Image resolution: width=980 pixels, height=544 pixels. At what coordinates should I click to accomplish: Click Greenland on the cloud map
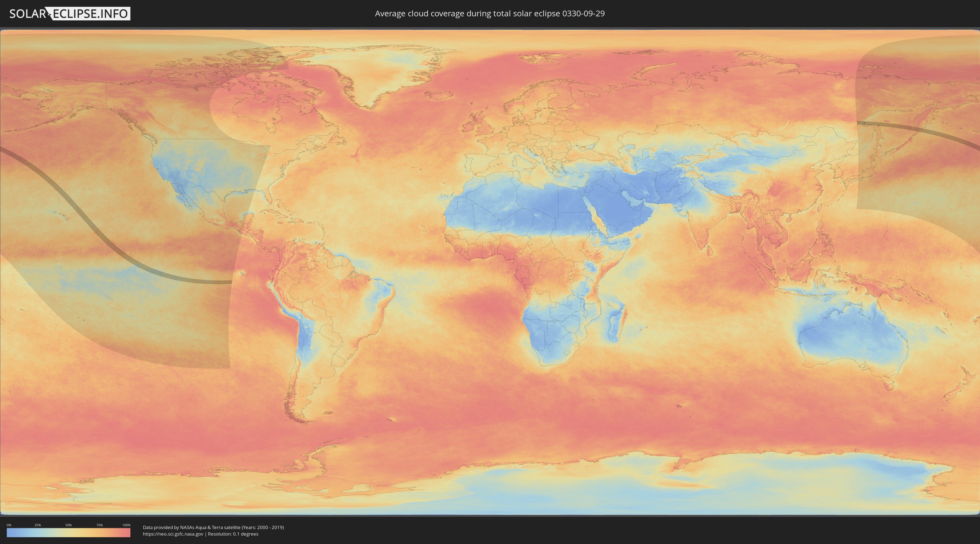pos(381,72)
